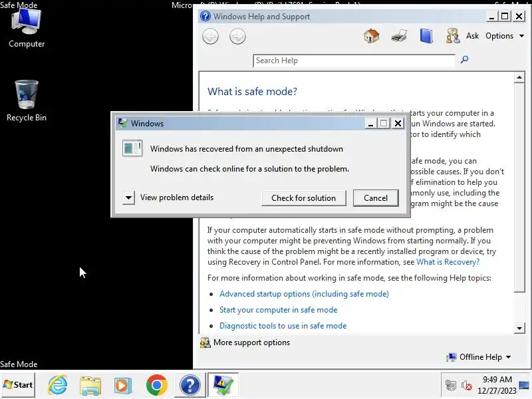The width and height of the screenshot is (532, 399).
Task: Maximize the Windows Help and Support window
Action: click(505, 16)
